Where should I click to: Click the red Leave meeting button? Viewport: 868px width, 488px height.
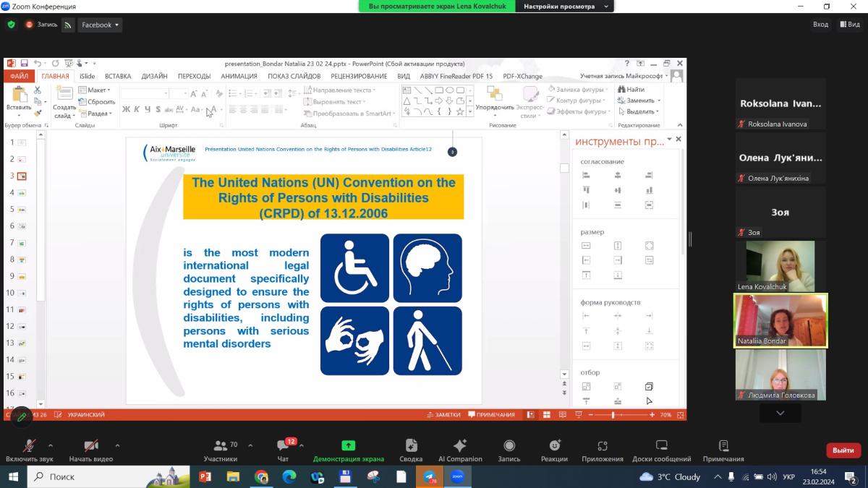click(843, 450)
